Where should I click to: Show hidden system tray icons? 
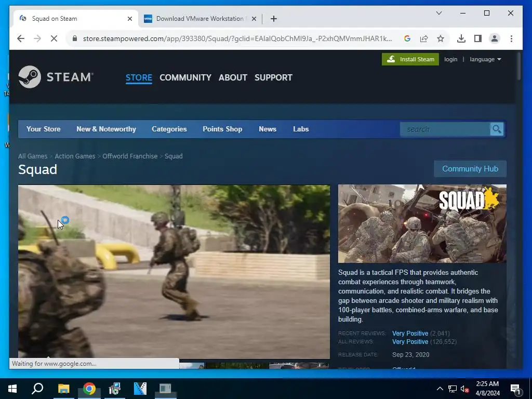tap(440, 389)
